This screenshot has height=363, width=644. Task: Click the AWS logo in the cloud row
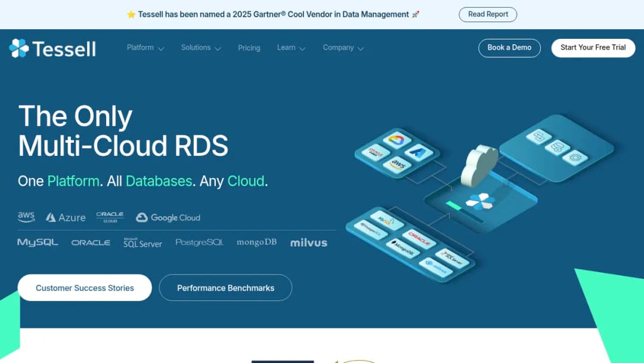(x=26, y=217)
